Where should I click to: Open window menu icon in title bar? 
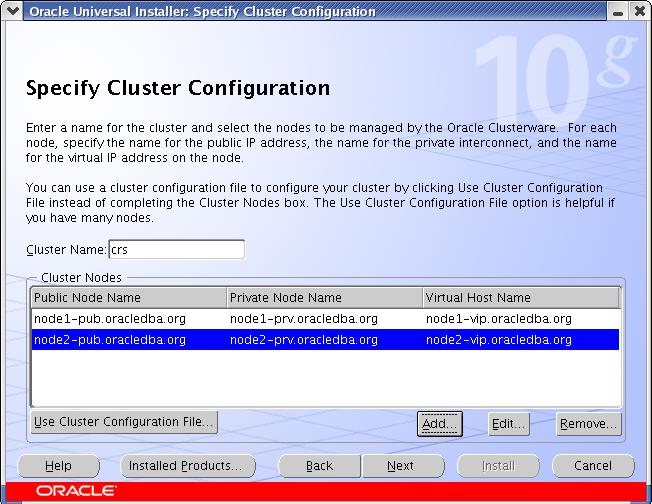(12, 10)
